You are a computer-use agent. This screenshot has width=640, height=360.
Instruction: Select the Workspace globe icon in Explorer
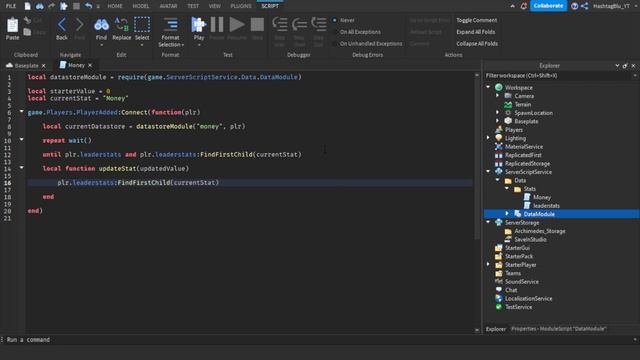coord(498,87)
